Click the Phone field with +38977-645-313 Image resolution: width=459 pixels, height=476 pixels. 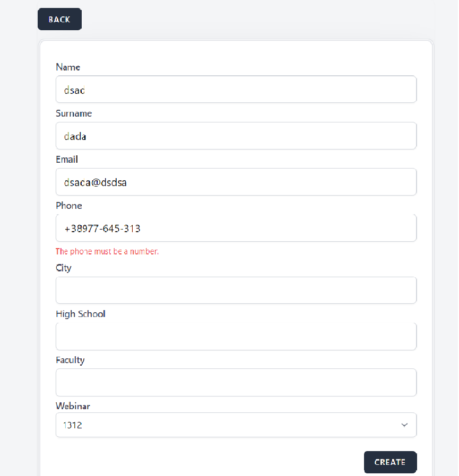tap(236, 228)
